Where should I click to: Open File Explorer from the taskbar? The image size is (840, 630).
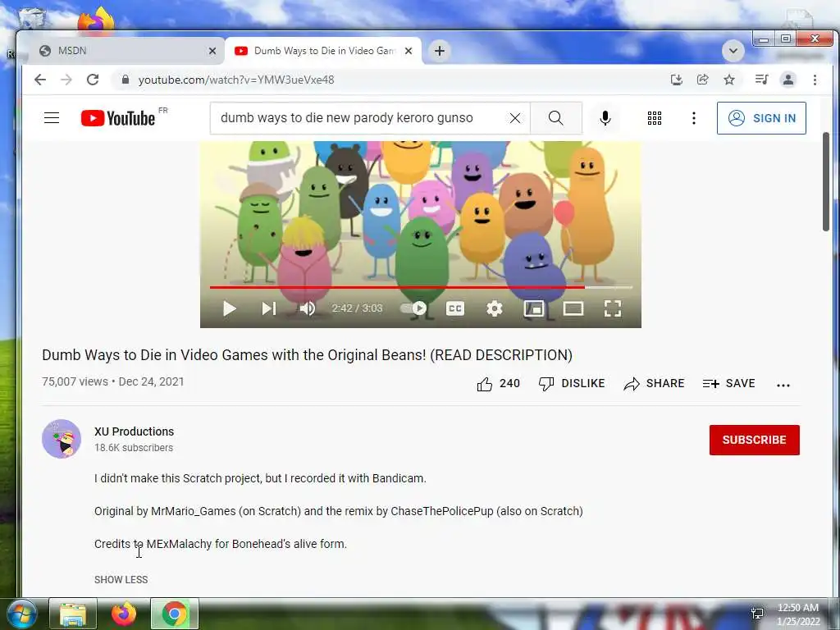coord(73,614)
